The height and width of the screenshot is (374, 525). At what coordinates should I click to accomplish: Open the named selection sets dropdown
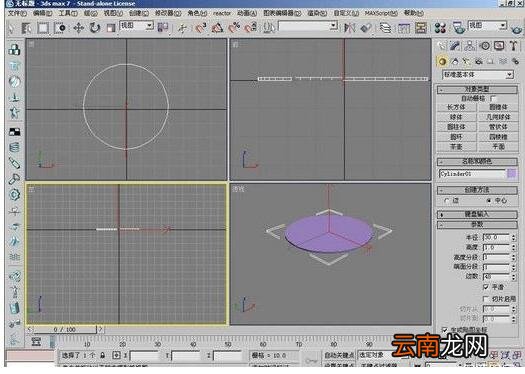307,26
